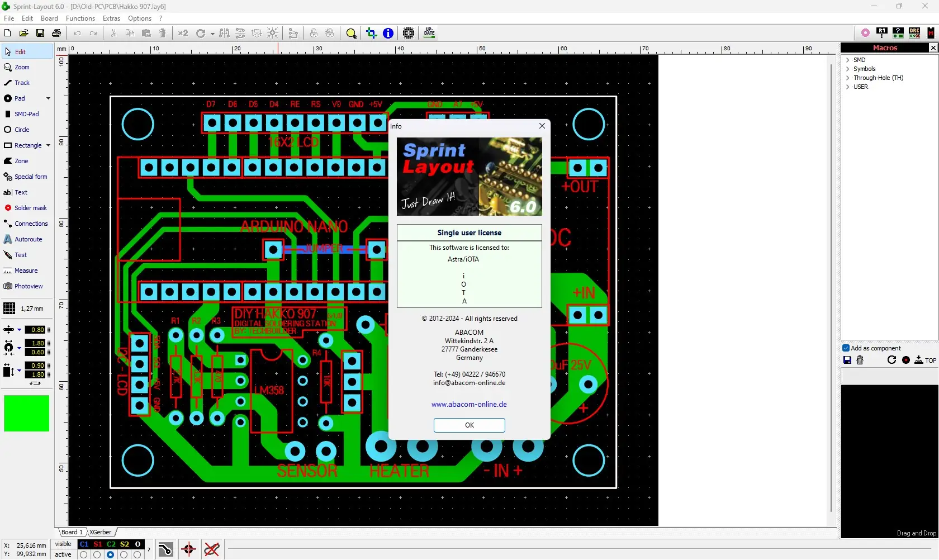Open the blue Info icon in toolbar

click(388, 34)
